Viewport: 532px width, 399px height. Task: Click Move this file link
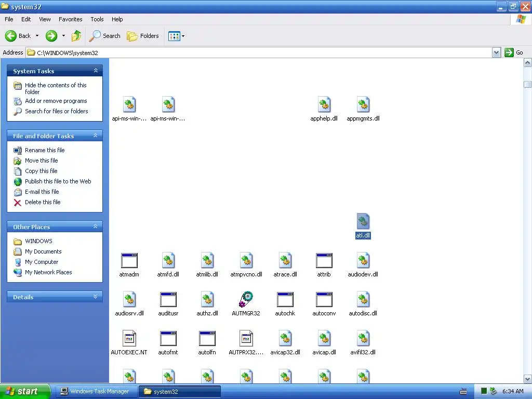tap(42, 161)
